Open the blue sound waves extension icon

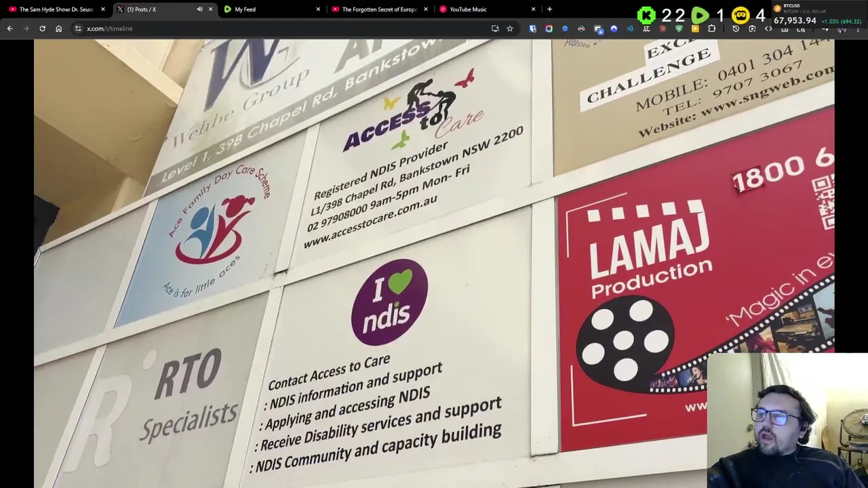pos(630,28)
